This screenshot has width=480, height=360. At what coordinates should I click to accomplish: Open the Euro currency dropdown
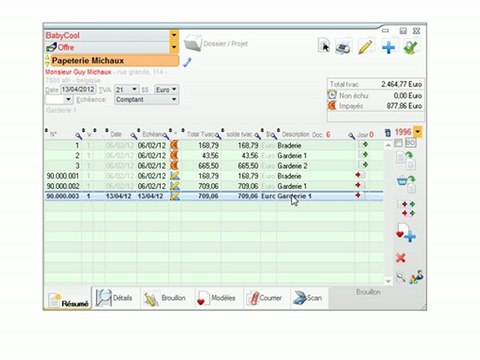point(174,89)
